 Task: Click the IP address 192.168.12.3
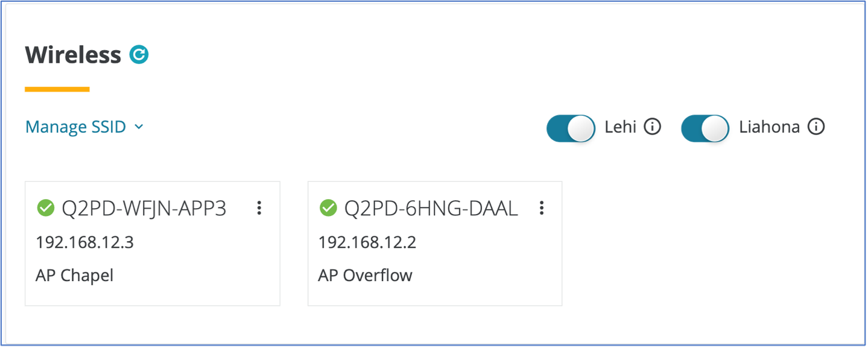[x=84, y=242]
